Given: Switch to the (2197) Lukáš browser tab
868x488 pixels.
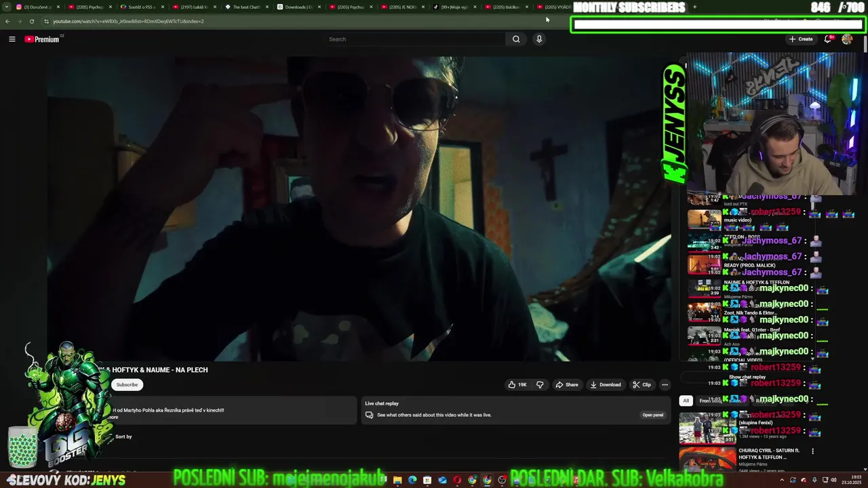Looking at the screenshot, I should click(194, 7).
